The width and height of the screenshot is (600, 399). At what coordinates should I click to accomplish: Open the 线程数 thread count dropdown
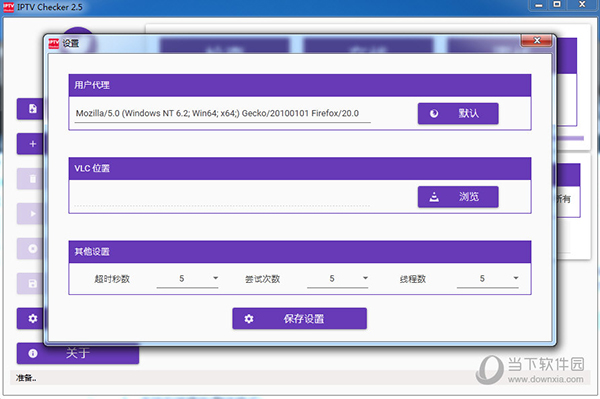tap(488, 279)
